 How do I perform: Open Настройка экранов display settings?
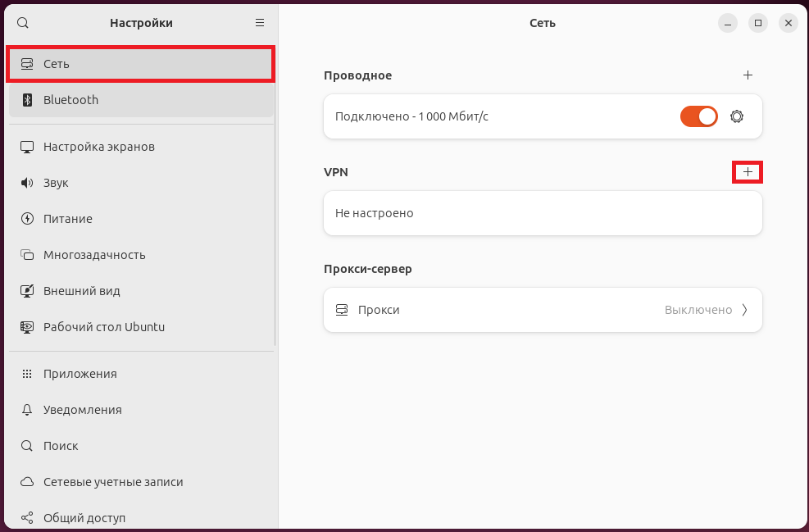98,147
